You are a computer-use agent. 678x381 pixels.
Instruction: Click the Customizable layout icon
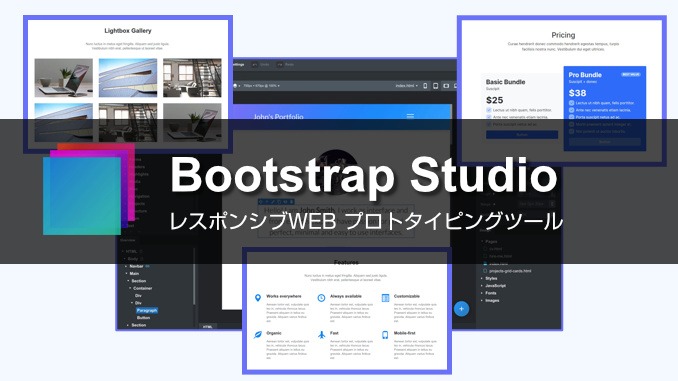click(x=385, y=298)
